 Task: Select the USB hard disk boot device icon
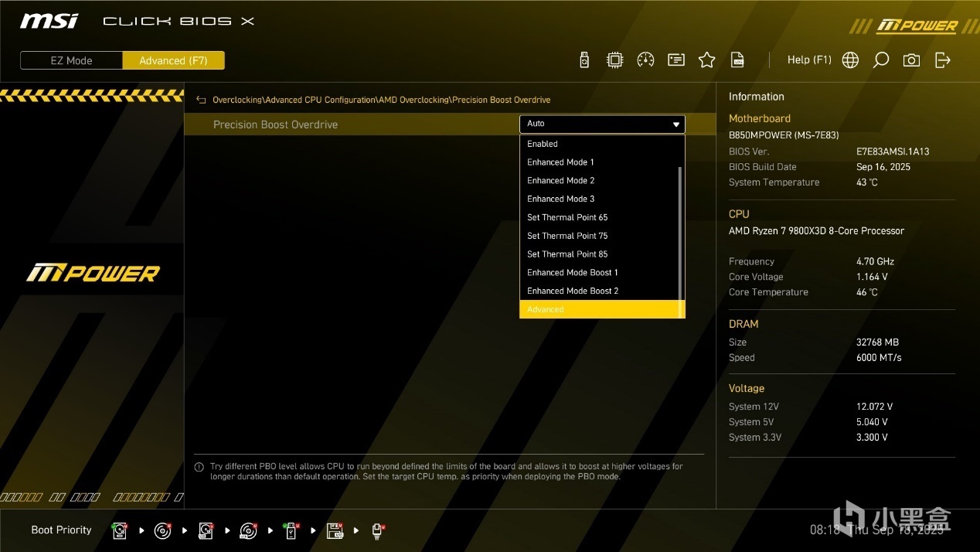point(206,530)
